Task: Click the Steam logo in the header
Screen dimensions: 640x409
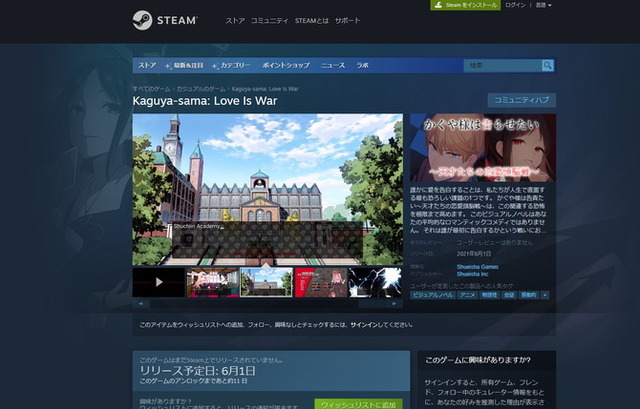Action: 164,20
